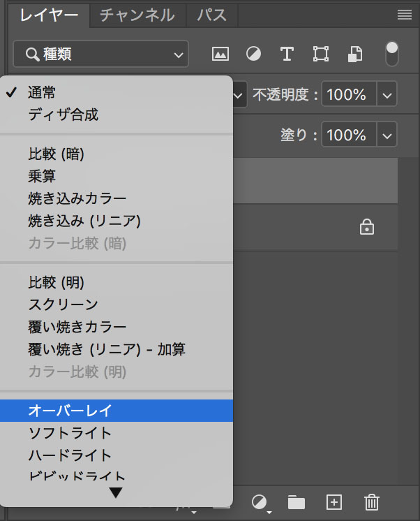Viewport: 420px width, 521px height.
Task: Switch to the チャンネル tab
Action: click(x=136, y=15)
